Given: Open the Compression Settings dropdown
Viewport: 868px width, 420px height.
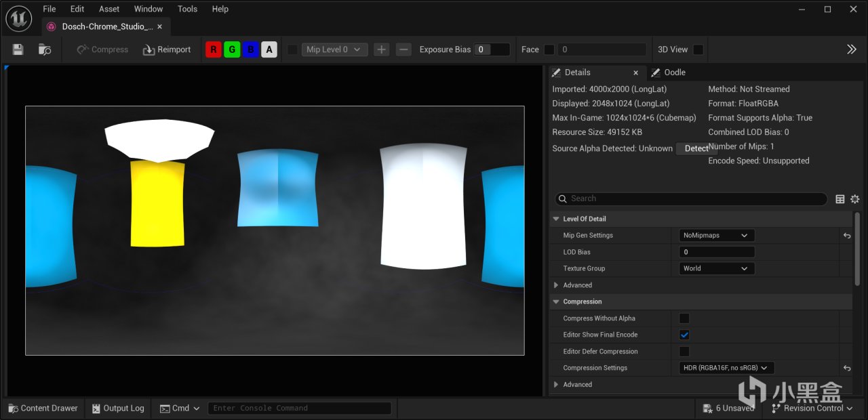Looking at the screenshot, I should point(726,368).
